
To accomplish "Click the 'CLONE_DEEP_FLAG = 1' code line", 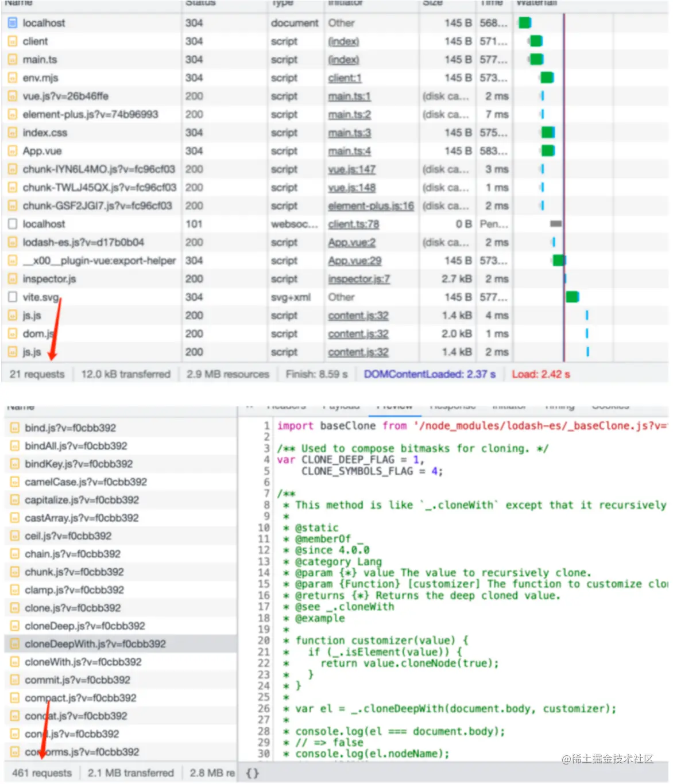I will click(350, 460).
